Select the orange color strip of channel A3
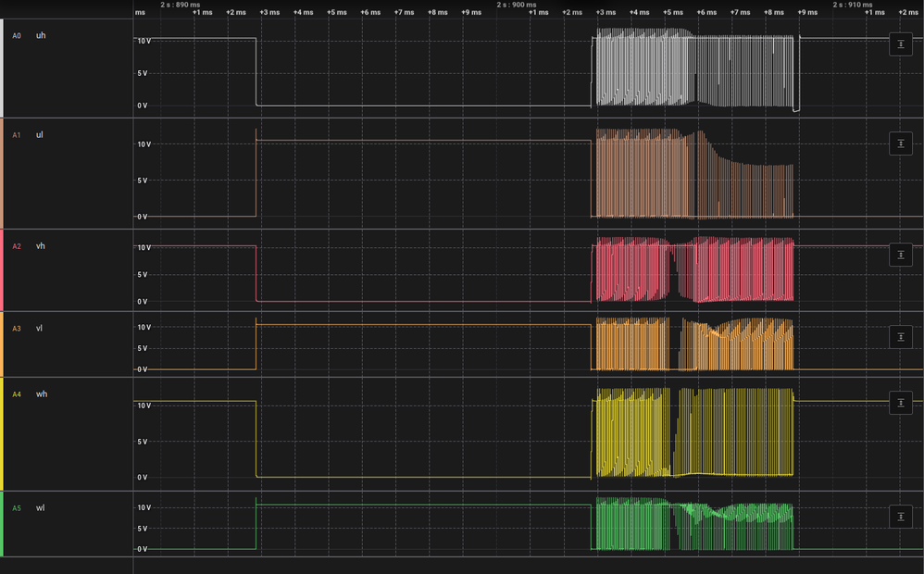 tap(2, 344)
